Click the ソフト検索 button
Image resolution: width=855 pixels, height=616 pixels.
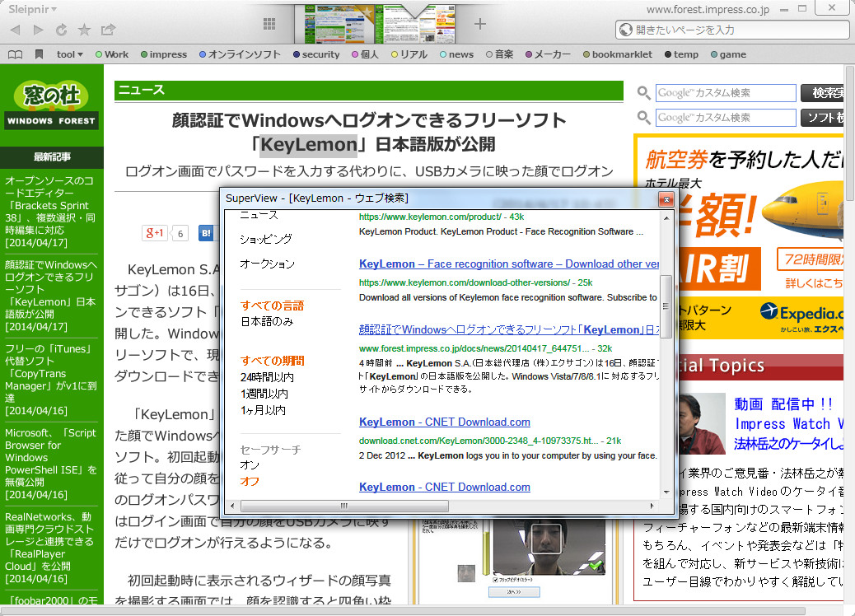click(x=822, y=117)
